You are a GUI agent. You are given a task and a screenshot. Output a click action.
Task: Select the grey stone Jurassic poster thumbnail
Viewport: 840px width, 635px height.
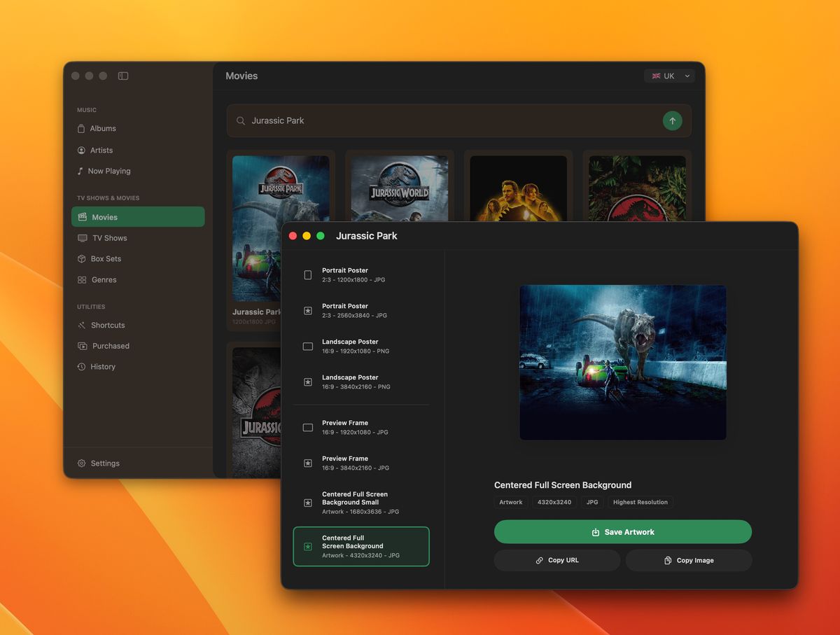[x=256, y=412]
